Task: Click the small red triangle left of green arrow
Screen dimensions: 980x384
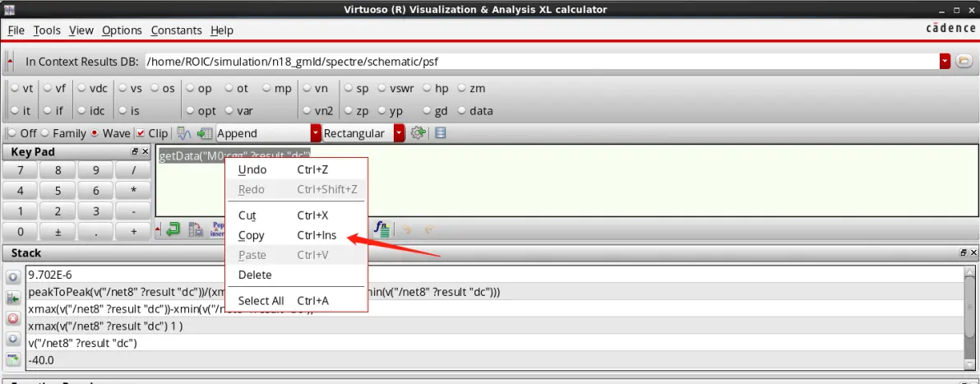Action: (158, 230)
